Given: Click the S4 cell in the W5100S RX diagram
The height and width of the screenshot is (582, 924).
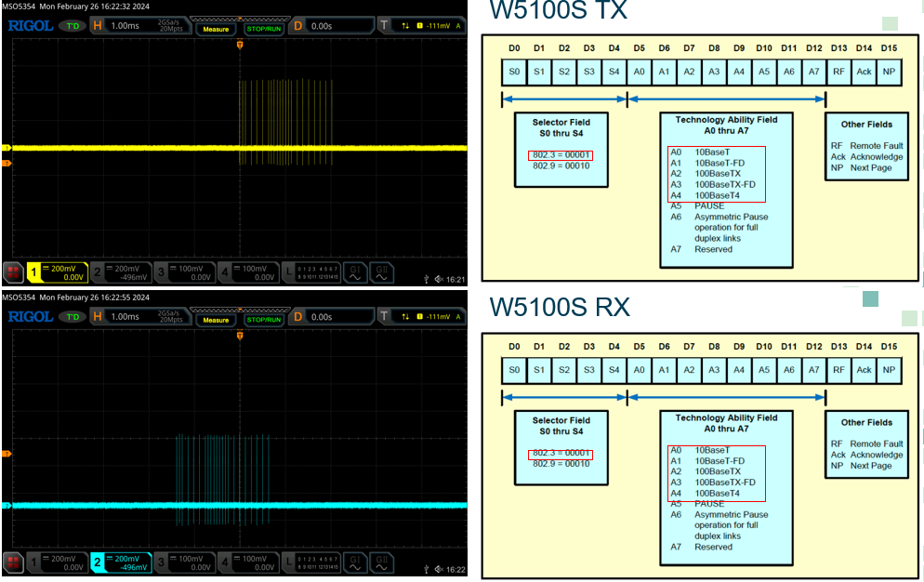Looking at the screenshot, I should click(x=614, y=370).
